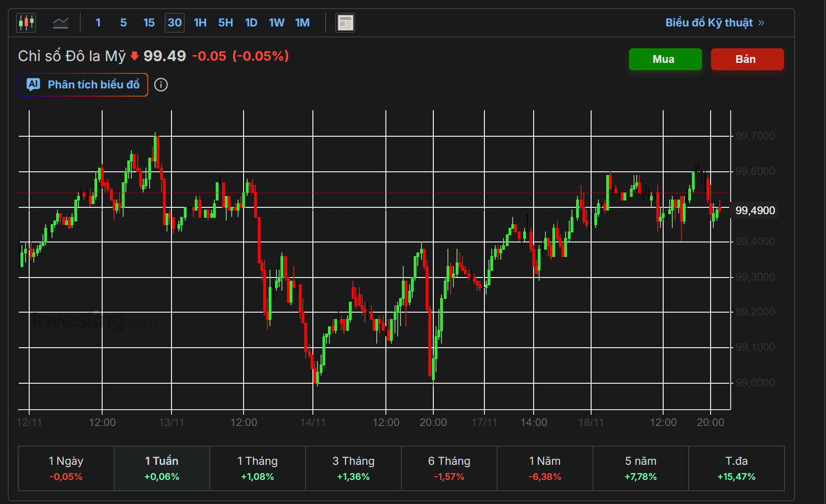Viewport: 826px width, 504px height.
Task: Select the 30 minute interval
Action: coord(174,23)
